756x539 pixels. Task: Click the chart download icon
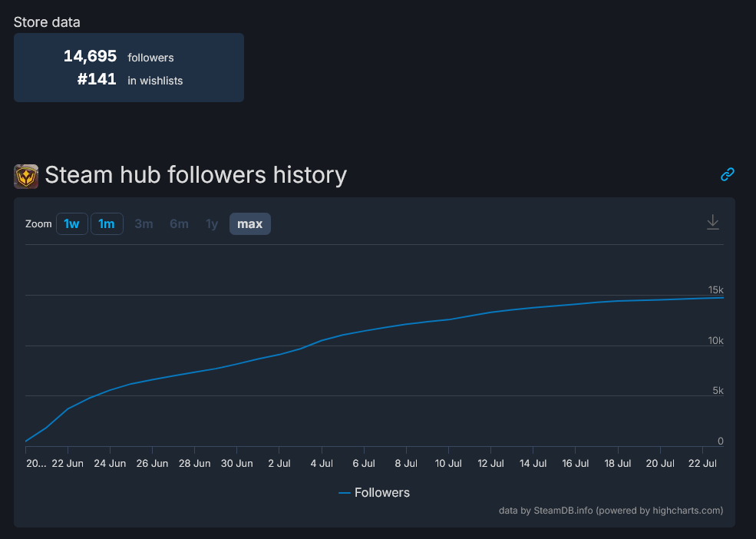coord(713,222)
